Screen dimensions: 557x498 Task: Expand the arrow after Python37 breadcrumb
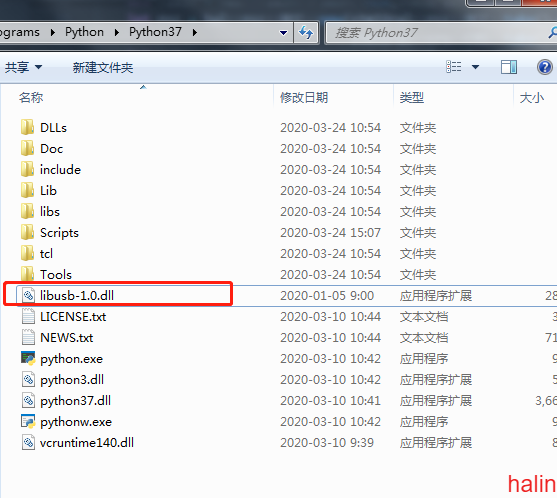point(195,33)
